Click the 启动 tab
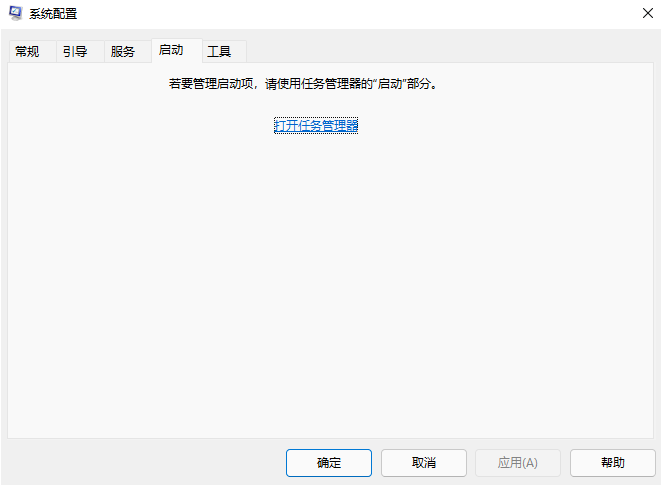The width and height of the screenshot is (661, 485). coord(171,50)
